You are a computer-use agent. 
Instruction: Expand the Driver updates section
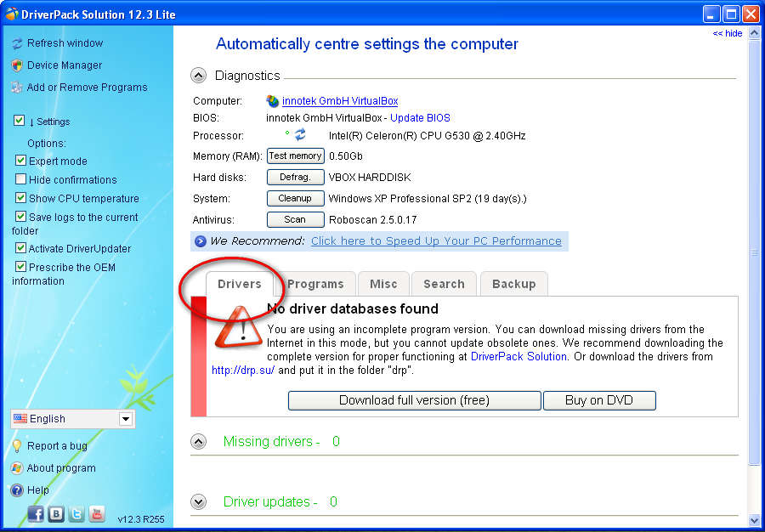tap(198, 501)
